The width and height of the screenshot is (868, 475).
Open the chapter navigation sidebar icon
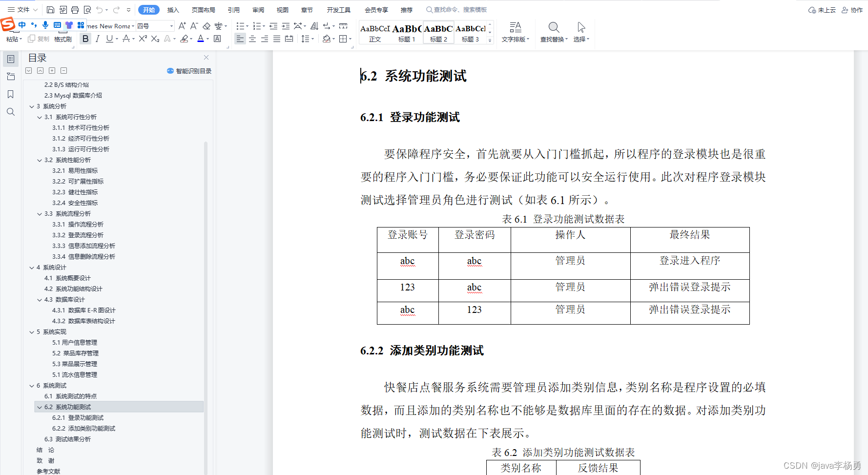tap(10, 77)
